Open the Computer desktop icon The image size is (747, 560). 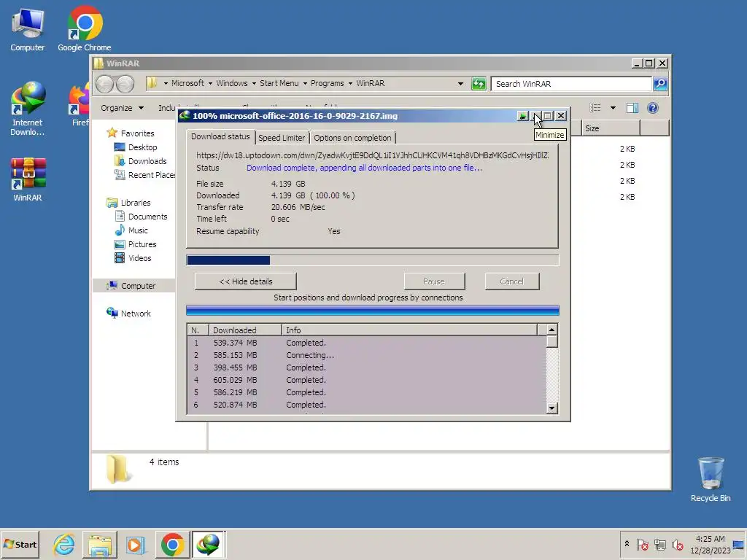[x=28, y=29]
